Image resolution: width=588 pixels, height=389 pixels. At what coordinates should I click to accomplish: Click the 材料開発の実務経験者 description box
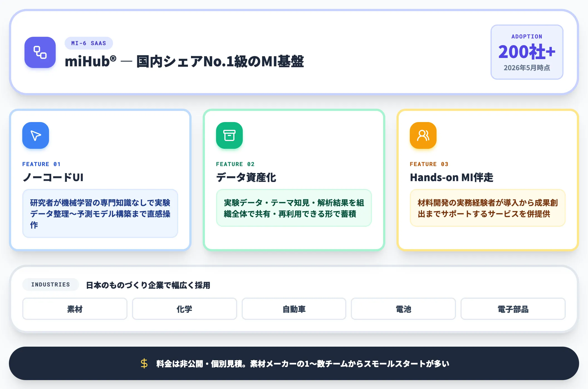pyautogui.click(x=488, y=208)
